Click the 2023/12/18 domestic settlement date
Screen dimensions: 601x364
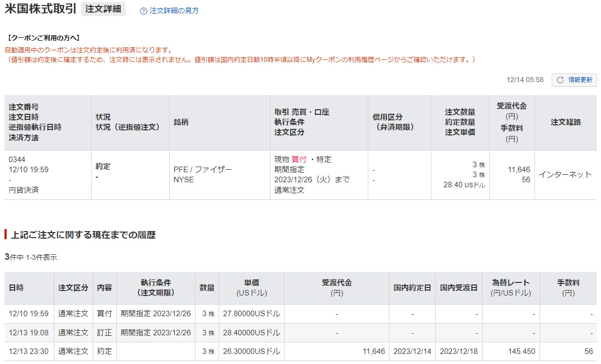tap(458, 351)
